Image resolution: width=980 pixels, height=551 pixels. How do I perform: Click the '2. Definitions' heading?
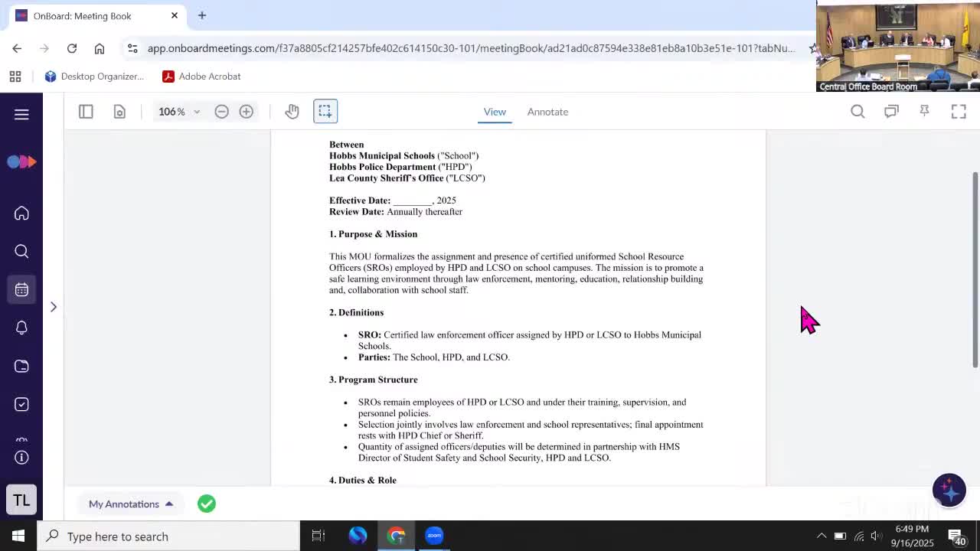356,312
